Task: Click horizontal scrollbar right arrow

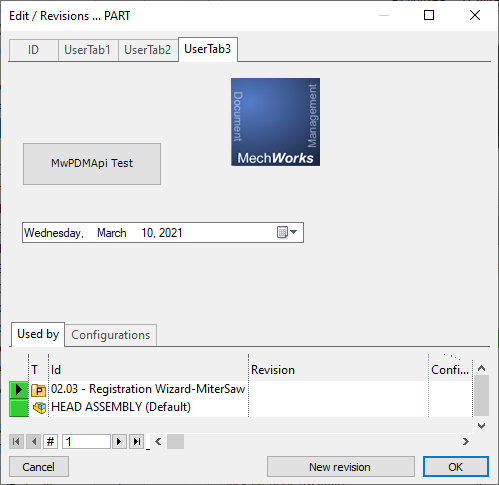Action: coord(466,442)
